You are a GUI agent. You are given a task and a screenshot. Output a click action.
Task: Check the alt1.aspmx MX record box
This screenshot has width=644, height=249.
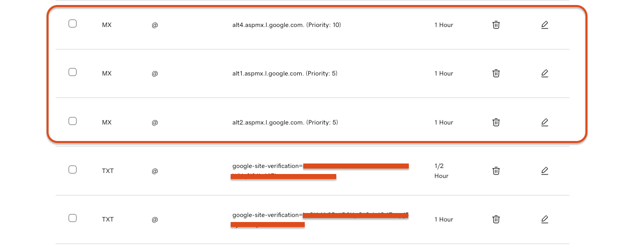(x=73, y=72)
